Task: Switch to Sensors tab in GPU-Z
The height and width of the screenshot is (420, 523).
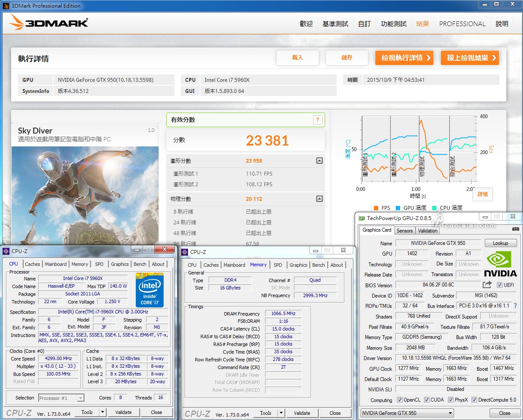Action: 404,231
